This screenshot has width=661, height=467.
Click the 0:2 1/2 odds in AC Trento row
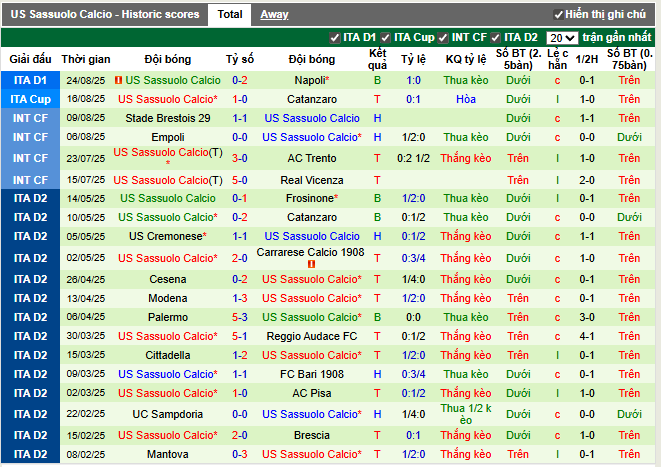pyautogui.click(x=413, y=158)
